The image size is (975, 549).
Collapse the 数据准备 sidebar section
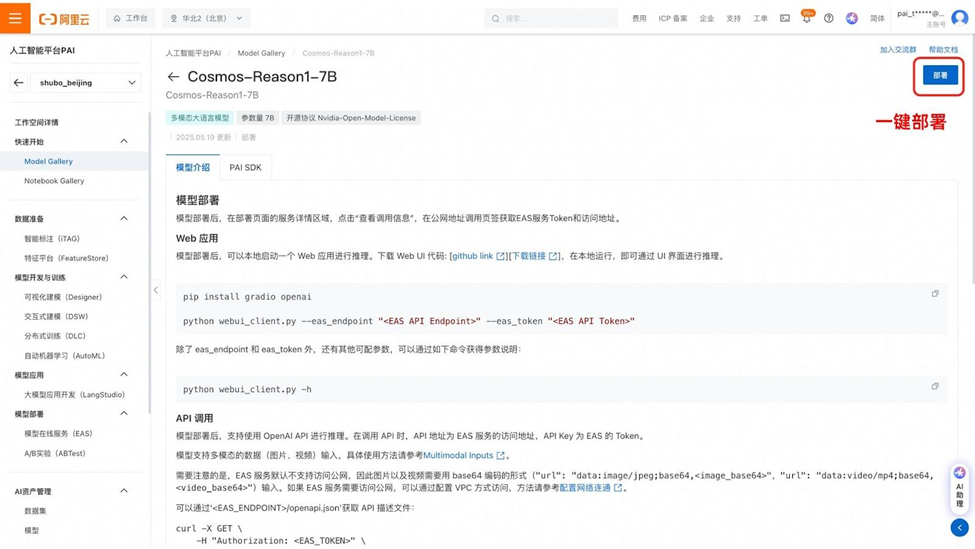124,218
